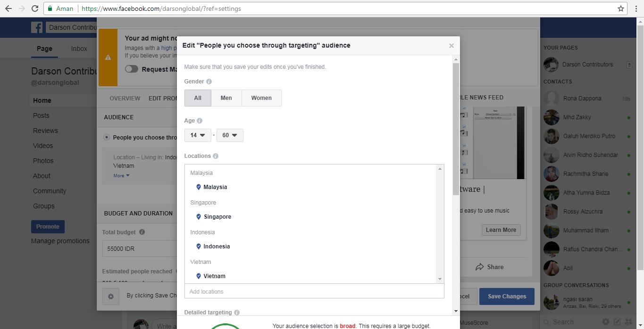The image size is (644, 329).
Task: Open Manage promotions link
Action: (60, 241)
